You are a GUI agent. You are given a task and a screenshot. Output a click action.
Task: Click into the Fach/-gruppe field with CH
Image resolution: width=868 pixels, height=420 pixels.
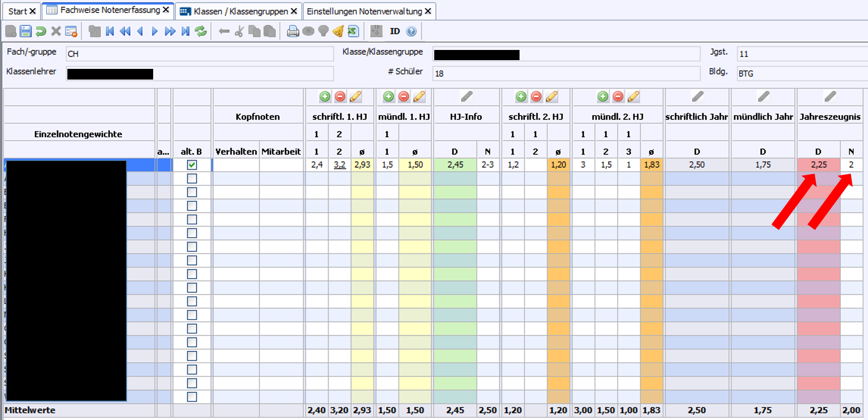199,54
